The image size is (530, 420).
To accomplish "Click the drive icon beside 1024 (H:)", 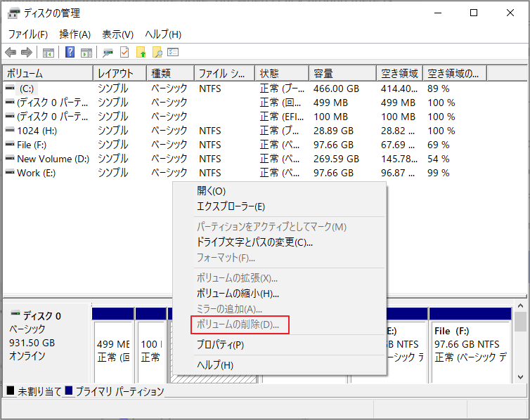I will (x=10, y=130).
